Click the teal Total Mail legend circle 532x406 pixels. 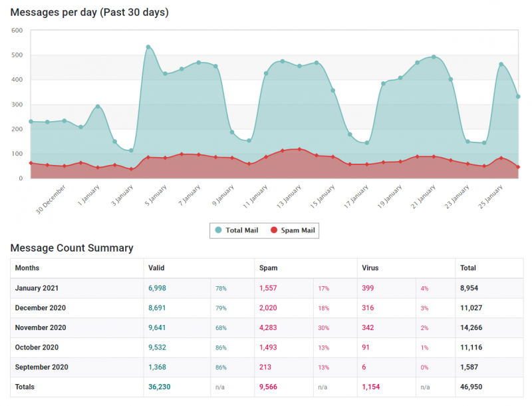pyautogui.click(x=218, y=230)
